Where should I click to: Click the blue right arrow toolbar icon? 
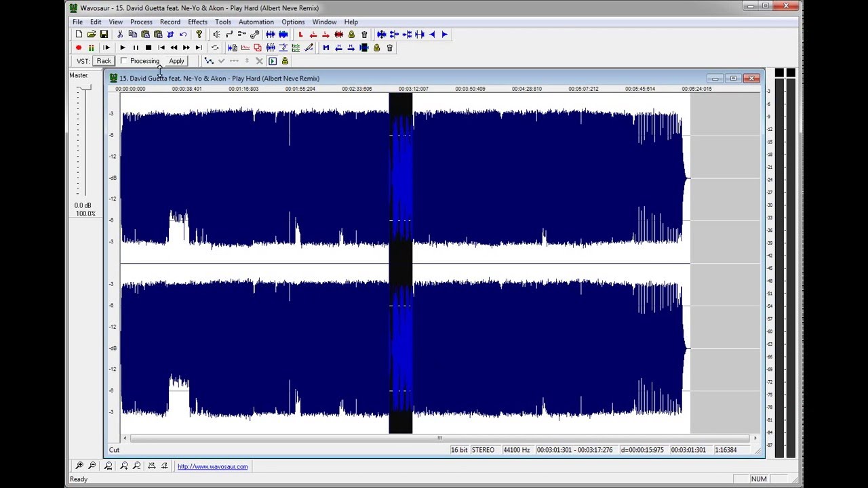[x=445, y=35]
